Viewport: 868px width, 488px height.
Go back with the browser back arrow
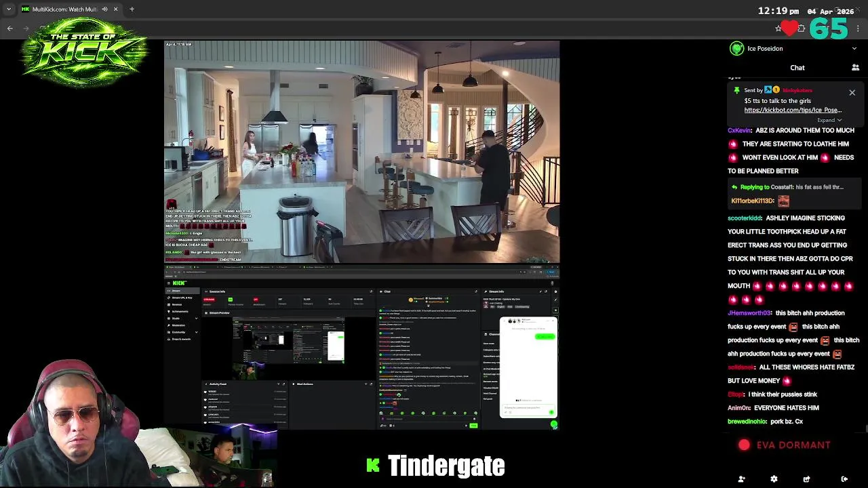pos(9,28)
